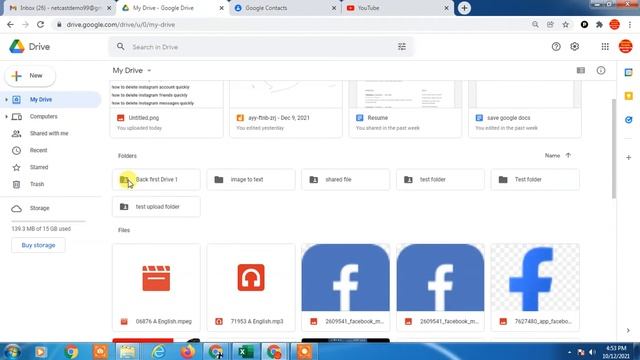The image size is (640, 360).
Task: Show details info panel
Action: pos(601,70)
